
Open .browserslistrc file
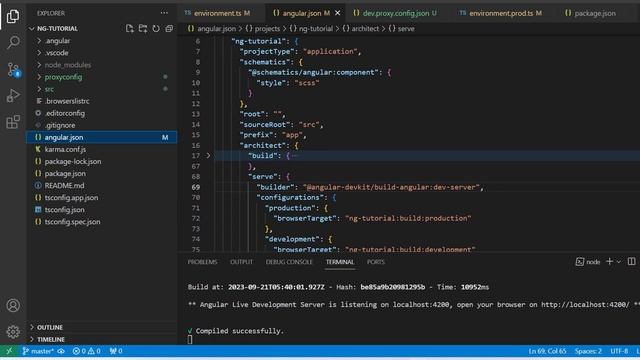point(102,101)
